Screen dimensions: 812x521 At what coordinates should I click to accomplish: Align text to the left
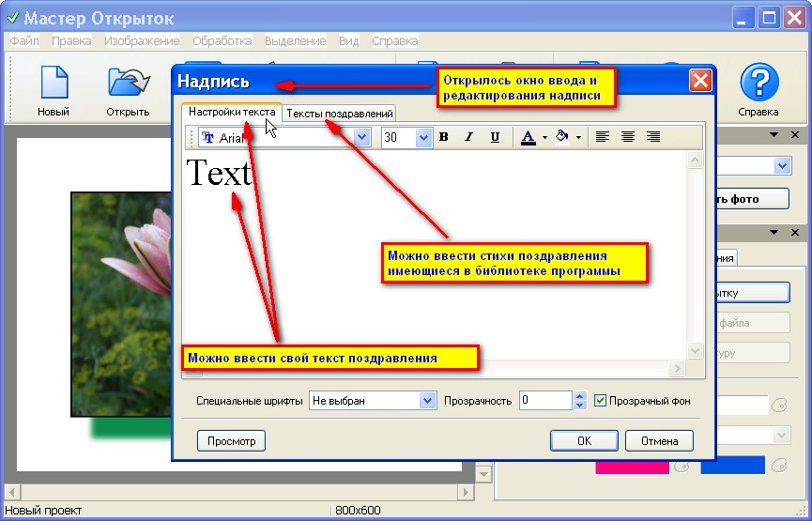(x=602, y=137)
